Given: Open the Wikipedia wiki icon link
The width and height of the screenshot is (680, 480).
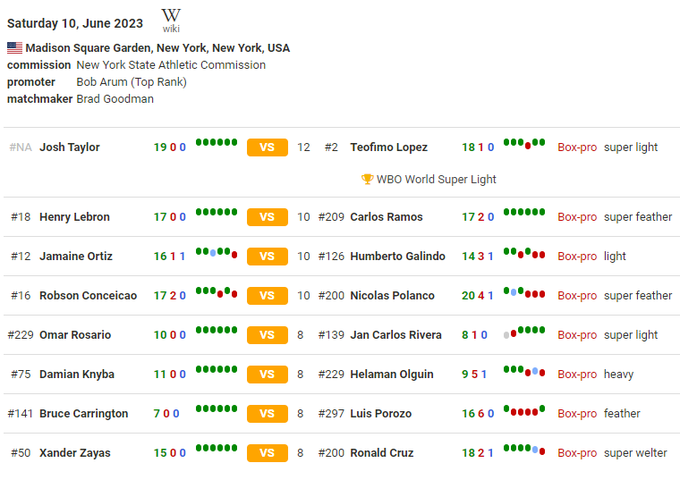Looking at the screenshot, I should (171, 19).
